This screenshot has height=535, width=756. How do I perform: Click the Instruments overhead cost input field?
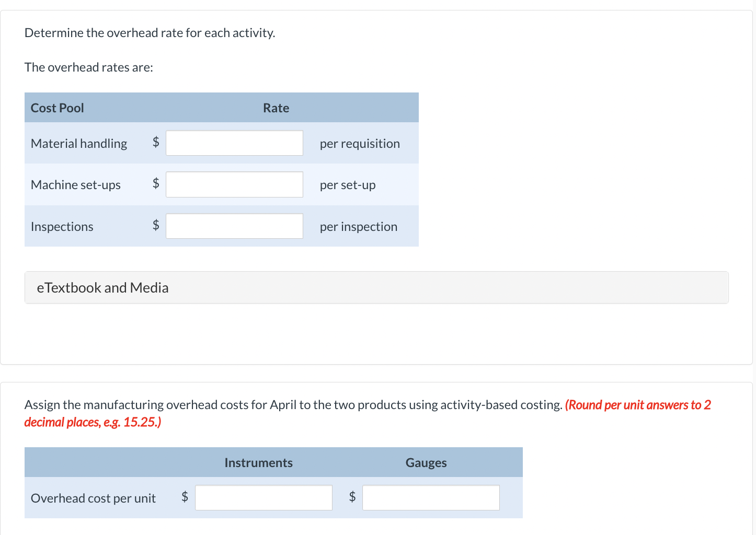pyautogui.click(x=264, y=498)
